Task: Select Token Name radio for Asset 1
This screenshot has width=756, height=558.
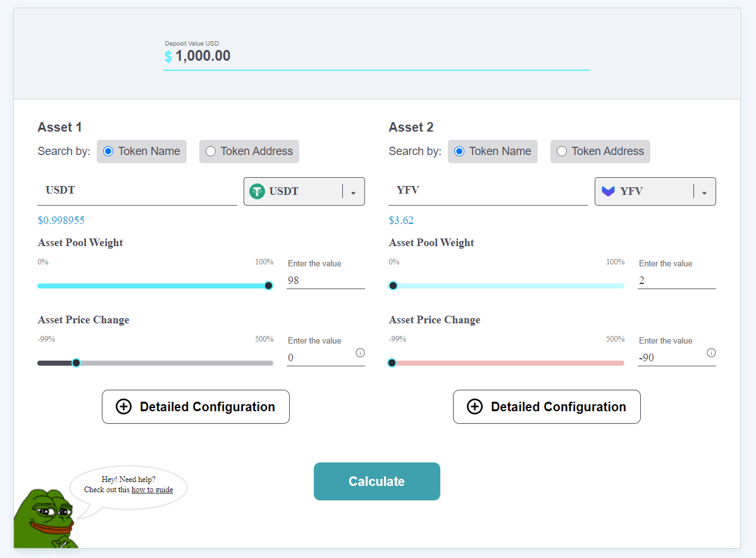Action: point(108,151)
